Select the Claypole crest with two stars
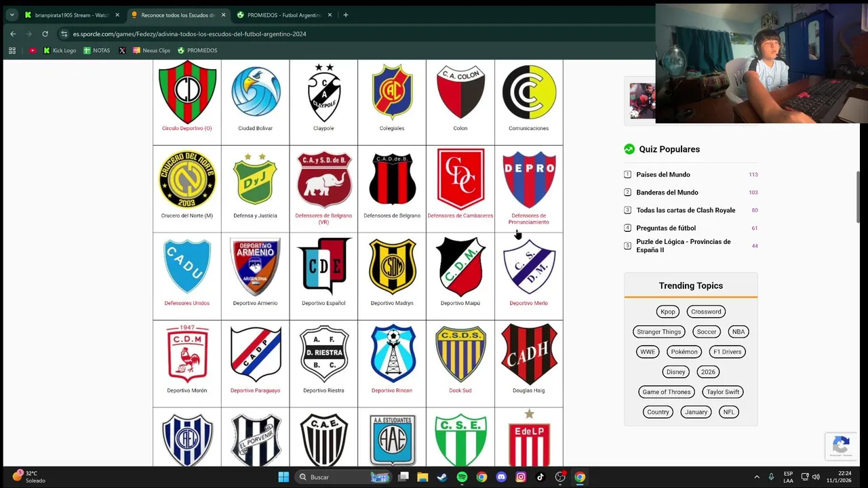Screen dimensions: 868x488 click(324, 93)
